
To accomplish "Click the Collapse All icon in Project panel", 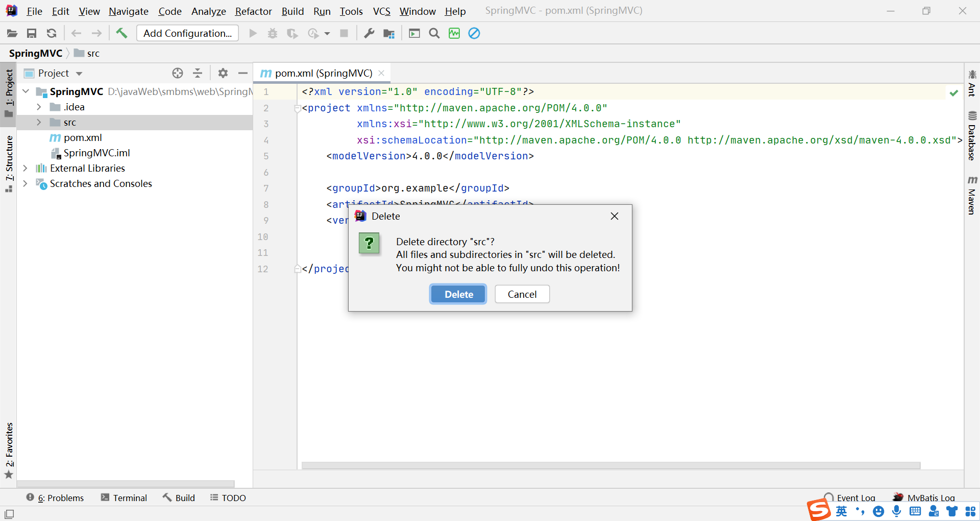I will pos(198,73).
